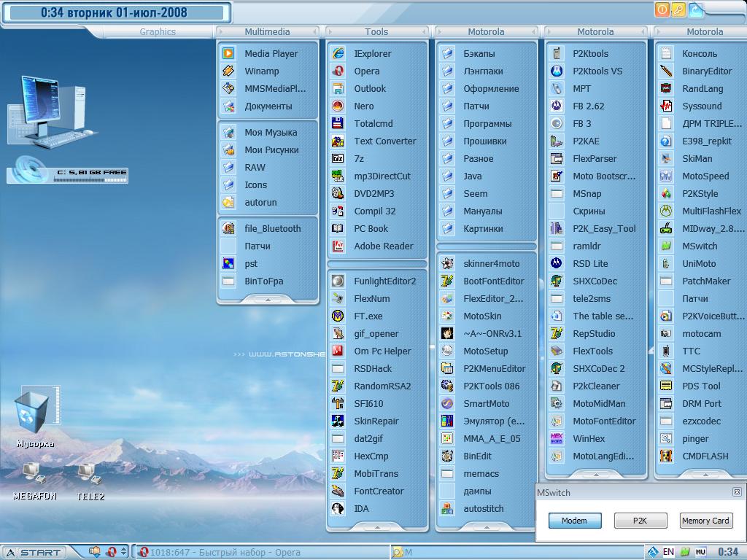Click blue arrow icon top right
The image size is (747, 560).
click(695, 9)
